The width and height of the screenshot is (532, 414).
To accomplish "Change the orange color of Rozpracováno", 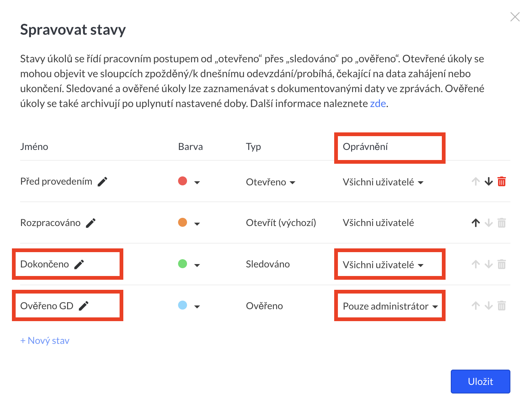I will (189, 223).
